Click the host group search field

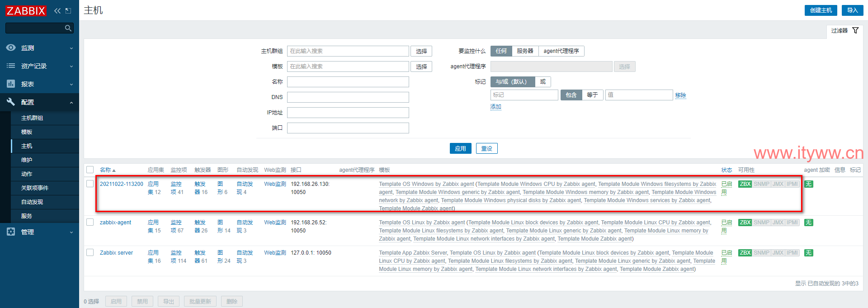[348, 51]
